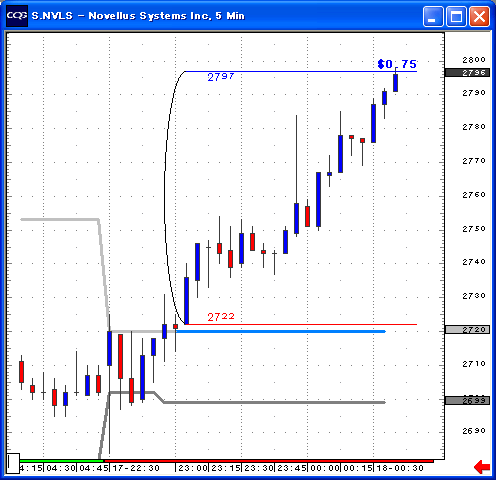Click the 2750 price scale label
This screenshot has height=480, width=496.
pos(474,229)
